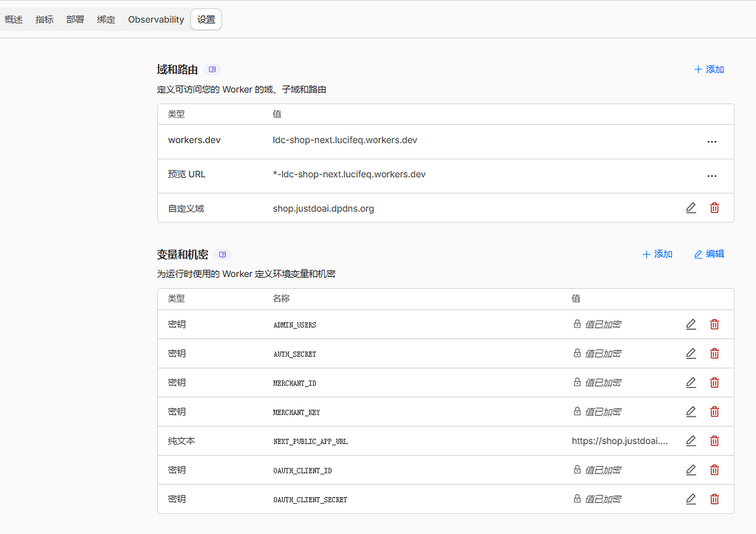Click the AUTH_SECRET name cell
Viewport: 756px width, 534px height.
pyautogui.click(x=295, y=354)
